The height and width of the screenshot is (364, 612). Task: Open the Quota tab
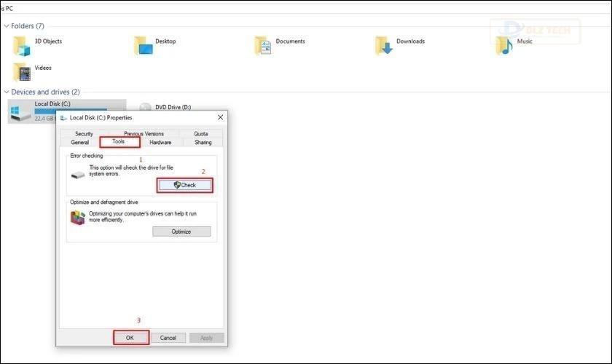coord(200,134)
